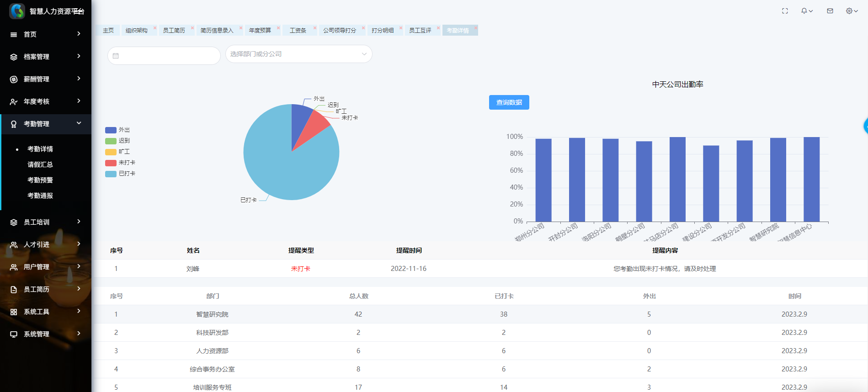Screen dimensions: 868x392
Task: Click the 薪酬管理 sidebar icon
Action: (x=14, y=79)
